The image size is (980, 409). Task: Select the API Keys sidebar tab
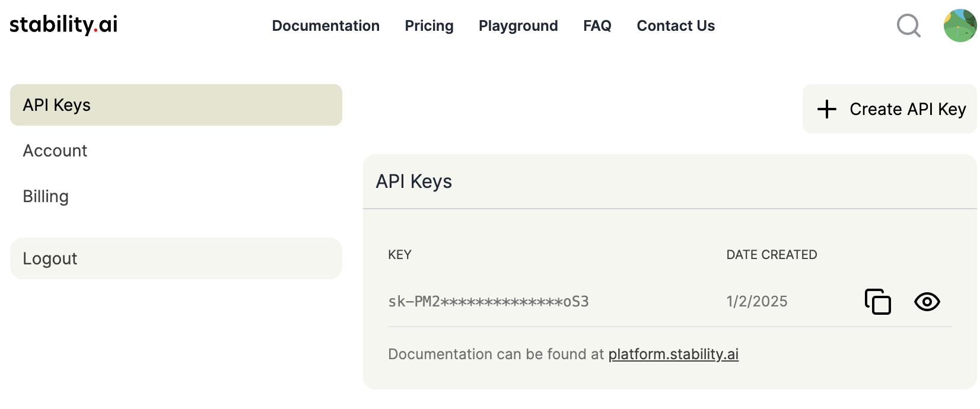(x=176, y=105)
